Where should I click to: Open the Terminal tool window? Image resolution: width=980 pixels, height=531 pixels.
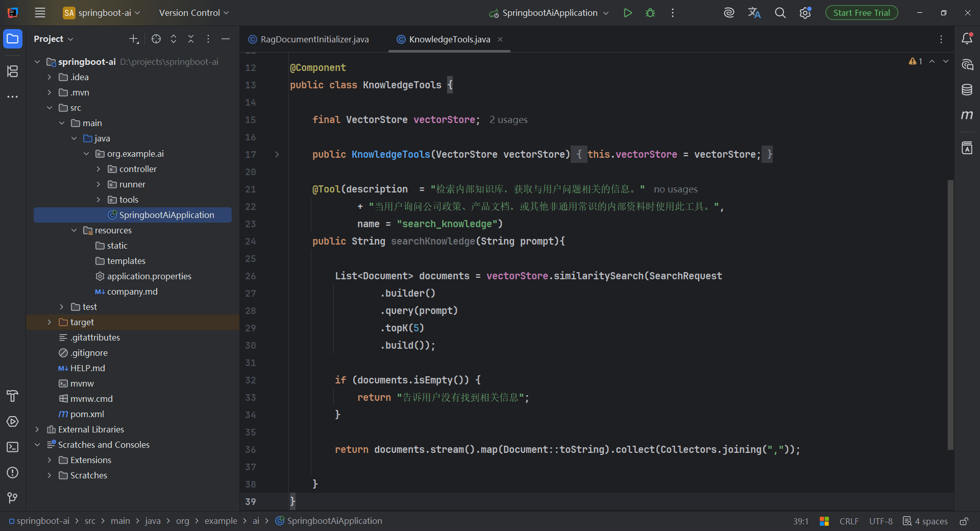13,447
